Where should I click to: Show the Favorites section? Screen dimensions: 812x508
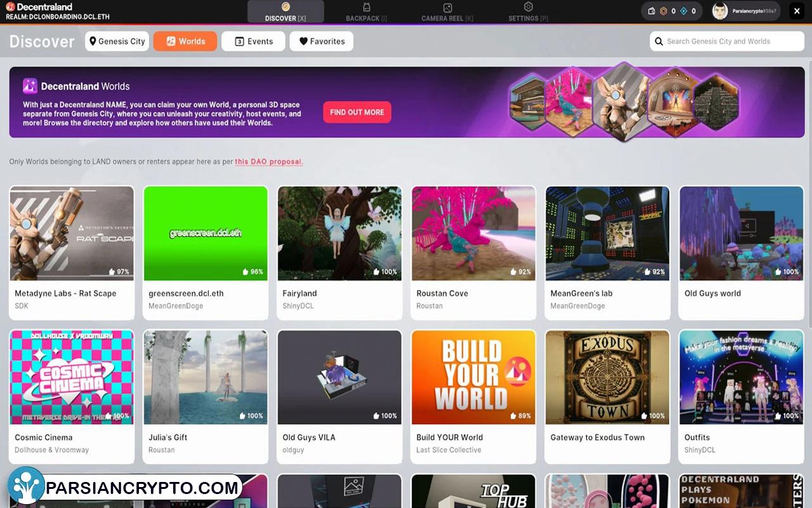click(x=322, y=41)
